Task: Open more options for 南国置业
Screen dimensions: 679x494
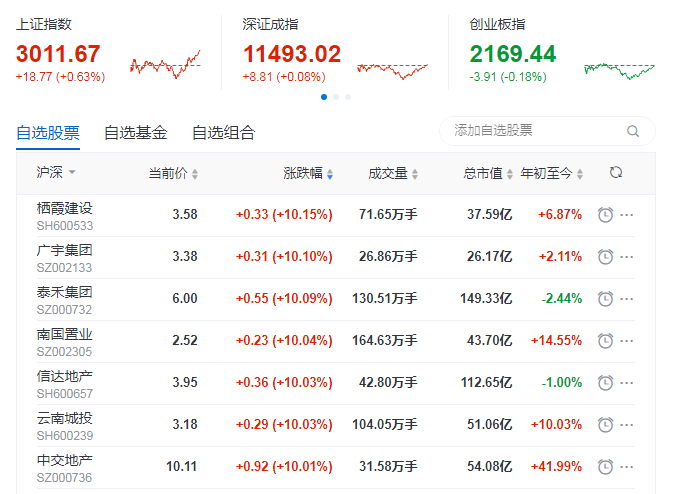Action: pyautogui.click(x=627, y=341)
